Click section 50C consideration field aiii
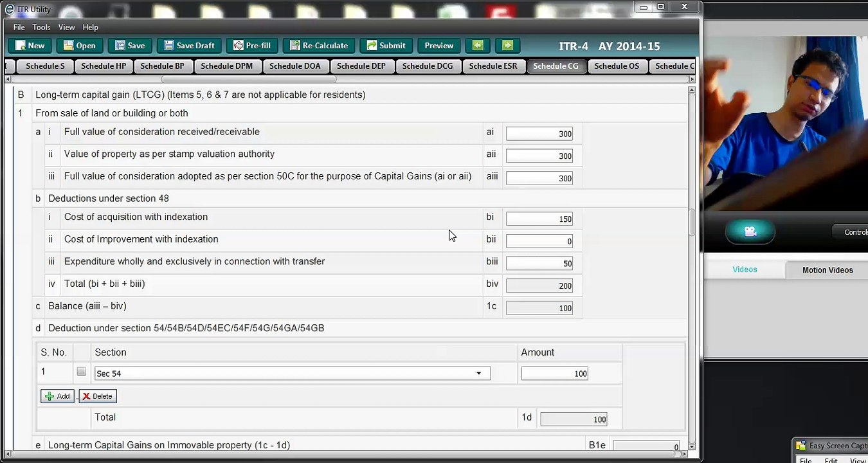The height and width of the screenshot is (463, 868). point(539,178)
